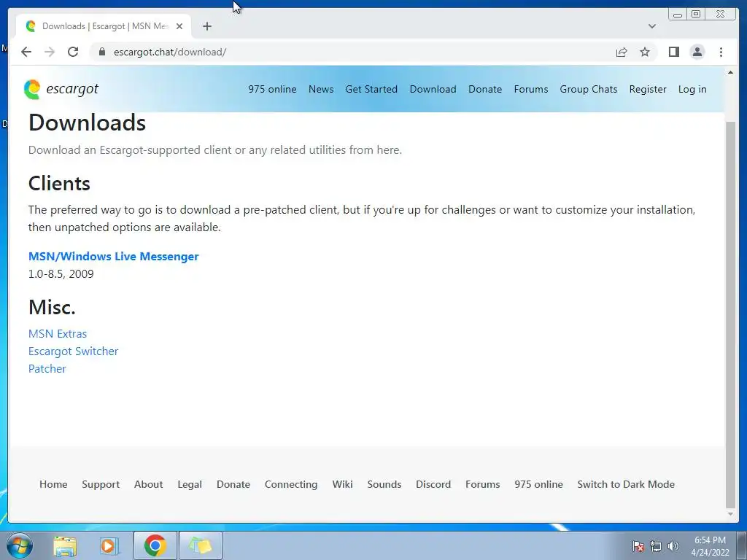Open the Donate header link
Screen dimensions: 747x560
coord(485,89)
